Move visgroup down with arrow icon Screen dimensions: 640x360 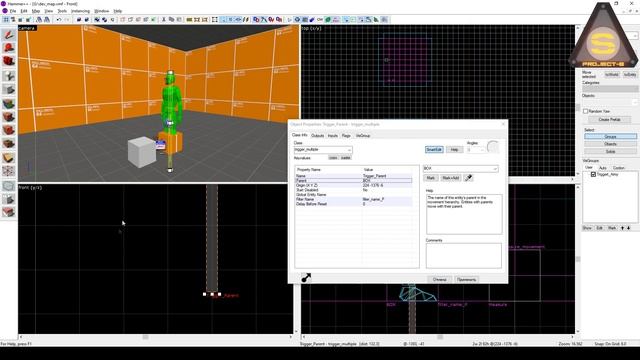(x=629, y=228)
